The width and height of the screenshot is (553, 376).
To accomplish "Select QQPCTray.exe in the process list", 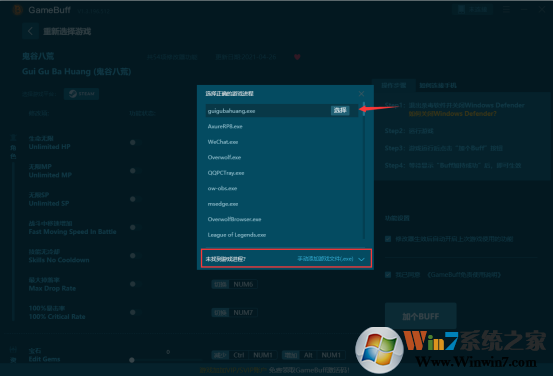I will click(x=226, y=173).
